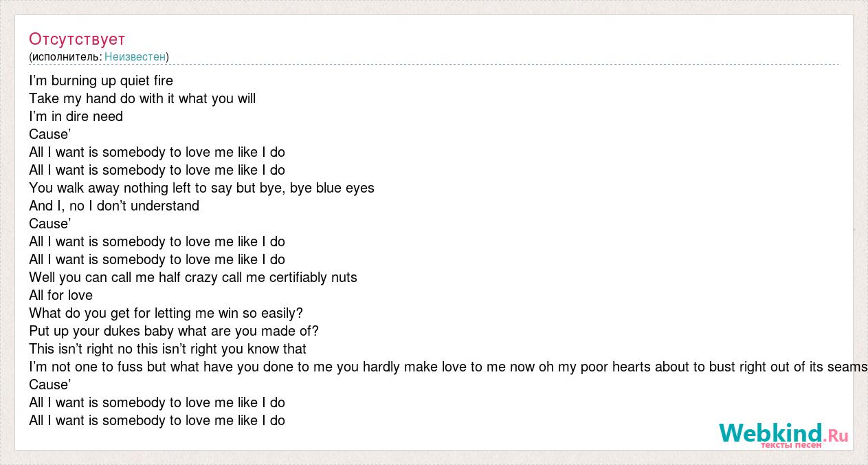Click the final 'Cause'' line near the bottom
This screenshot has width=868, height=465.
(x=50, y=385)
